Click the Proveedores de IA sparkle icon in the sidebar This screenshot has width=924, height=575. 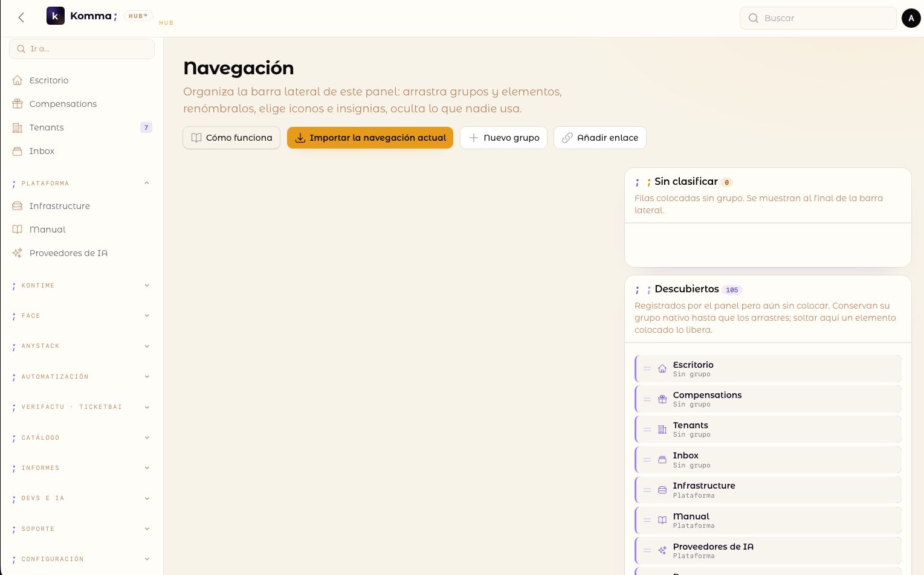(x=18, y=253)
